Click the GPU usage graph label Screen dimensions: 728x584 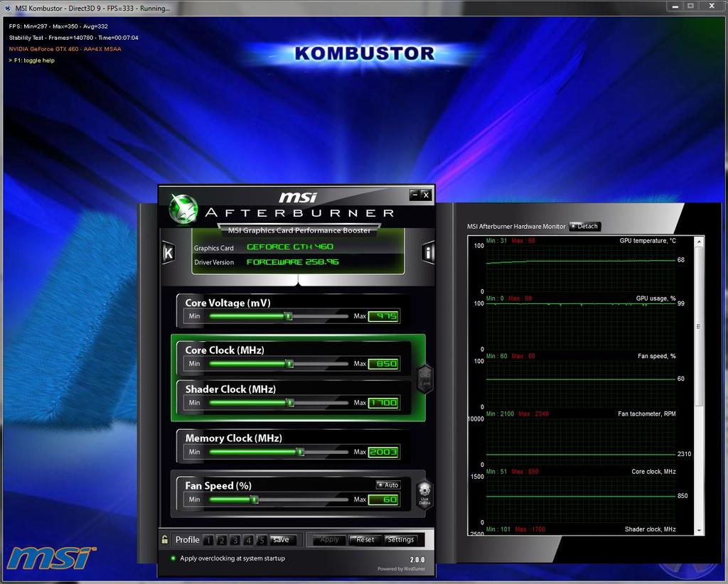(655, 298)
